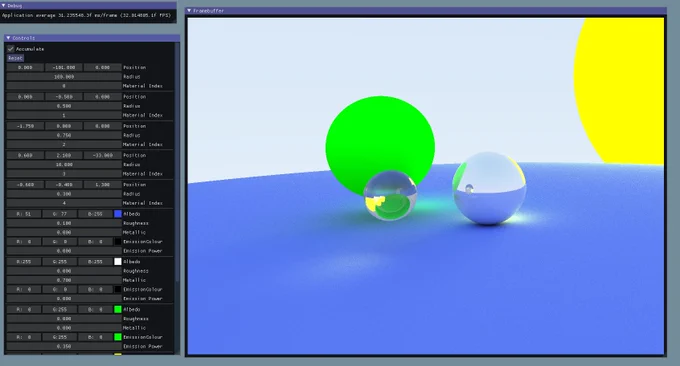Adjust the Metallic slider showing 0.700
The height and width of the screenshot is (366, 680).
point(64,280)
